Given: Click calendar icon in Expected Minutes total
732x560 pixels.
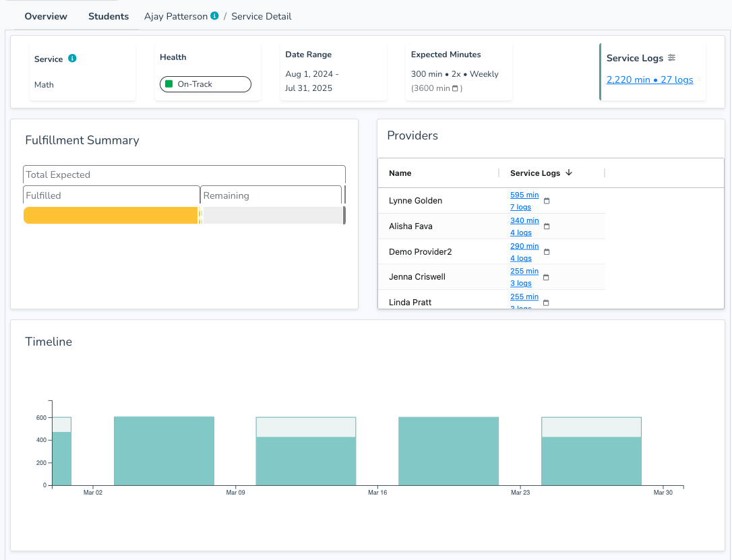Looking at the screenshot, I should 455,88.
